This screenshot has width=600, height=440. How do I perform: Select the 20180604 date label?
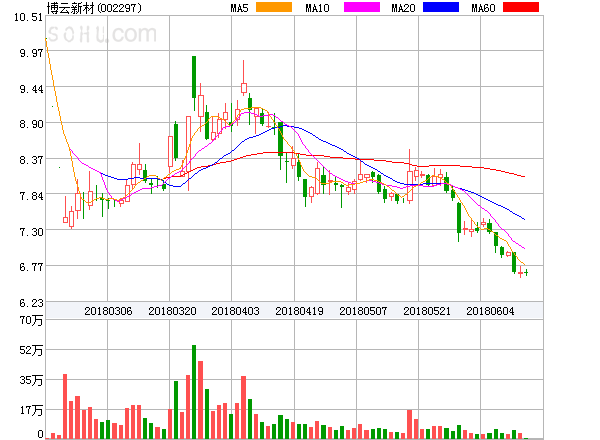coord(490,311)
